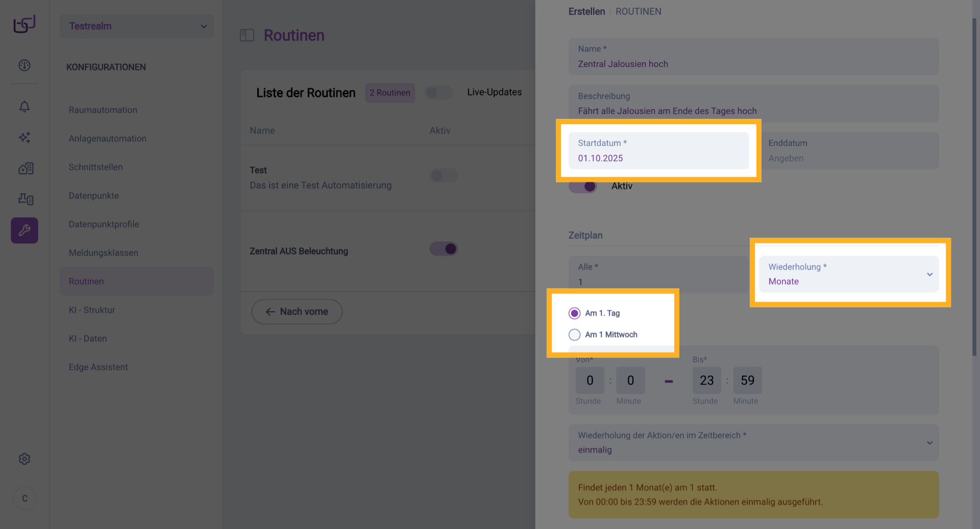Click the AI sparkles icon in sidebar
This screenshot has width=980, height=529.
point(24,137)
